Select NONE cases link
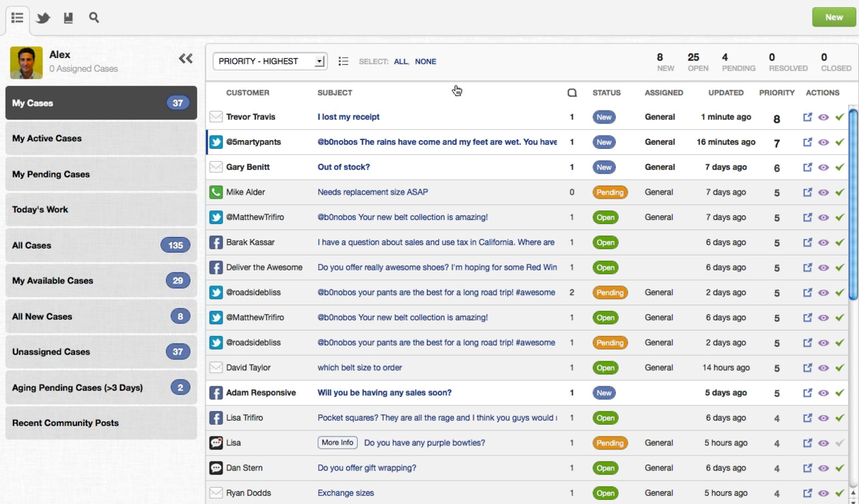The width and height of the screenshot is (859, 504). pyautogui.click(x=425, y=61)
